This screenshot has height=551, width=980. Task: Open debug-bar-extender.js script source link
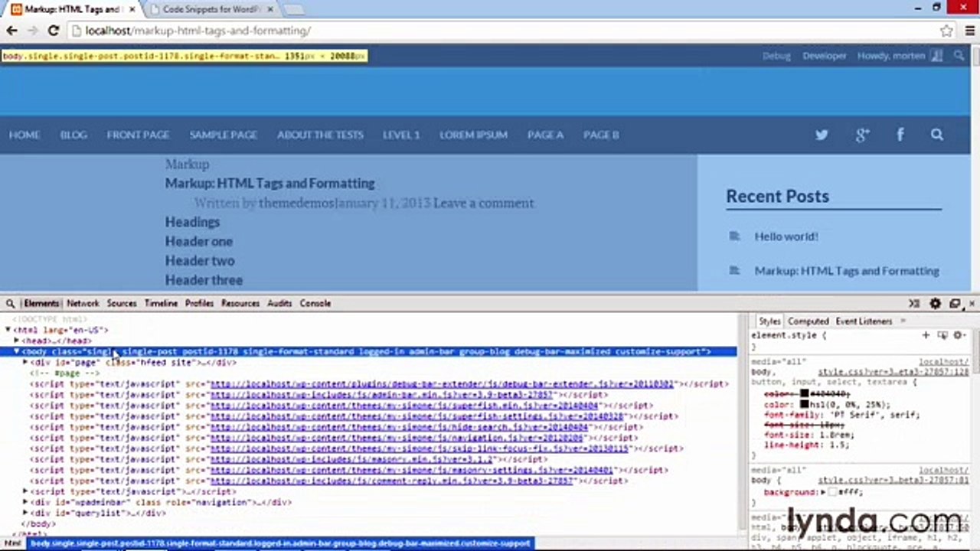point(442,384)
